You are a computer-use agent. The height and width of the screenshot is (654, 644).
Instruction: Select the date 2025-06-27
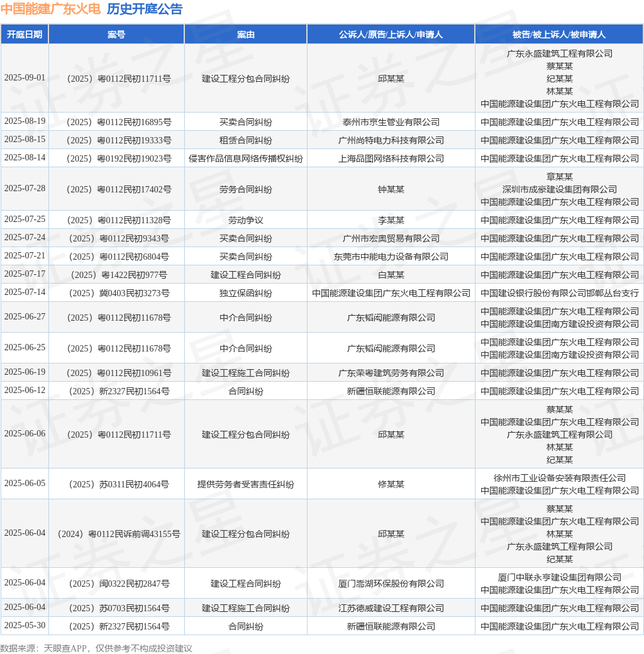tap(25, 316)
